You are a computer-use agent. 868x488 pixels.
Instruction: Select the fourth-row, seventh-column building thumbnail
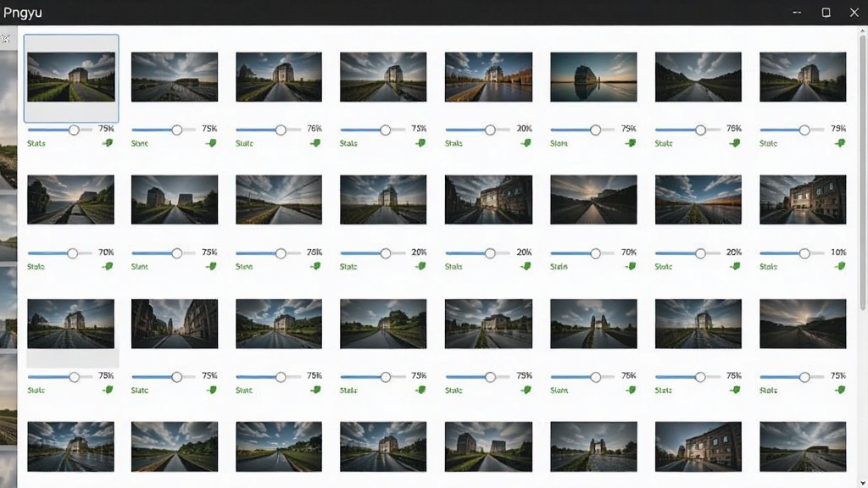click(x=698, y=446)
